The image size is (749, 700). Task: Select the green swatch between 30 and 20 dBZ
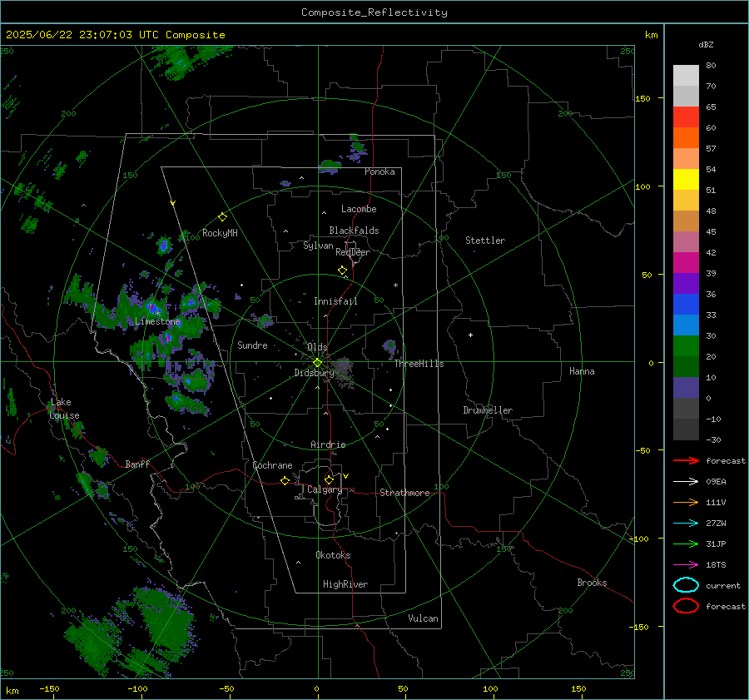[686, 346]
